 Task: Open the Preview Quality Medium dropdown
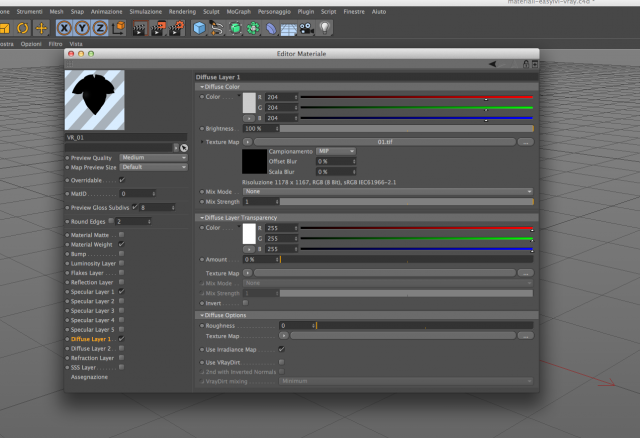click(x=153, y=158)
